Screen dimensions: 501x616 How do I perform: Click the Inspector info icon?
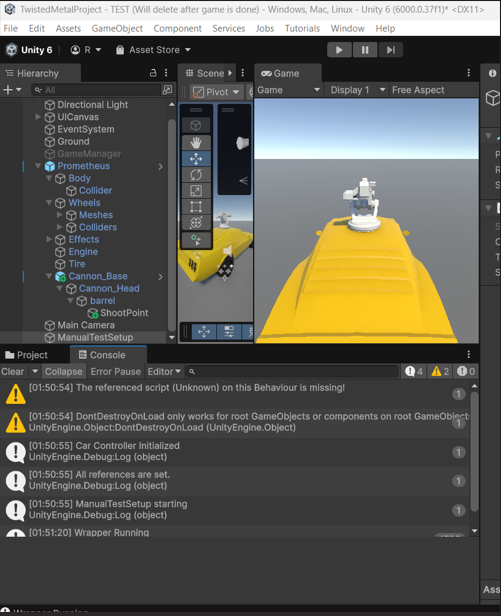[x=492, y=73]
